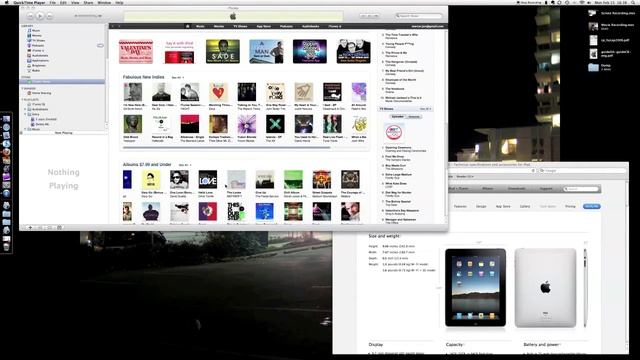Click the Apple site search field
The height and width of the screenshot is (360, 640).
pos(581,189)
